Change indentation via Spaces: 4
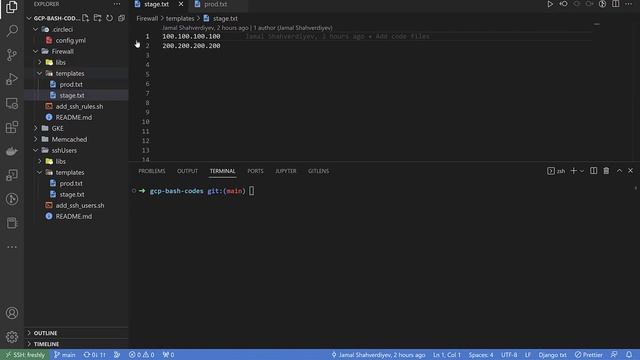The image size is (640, 360). 481,355
